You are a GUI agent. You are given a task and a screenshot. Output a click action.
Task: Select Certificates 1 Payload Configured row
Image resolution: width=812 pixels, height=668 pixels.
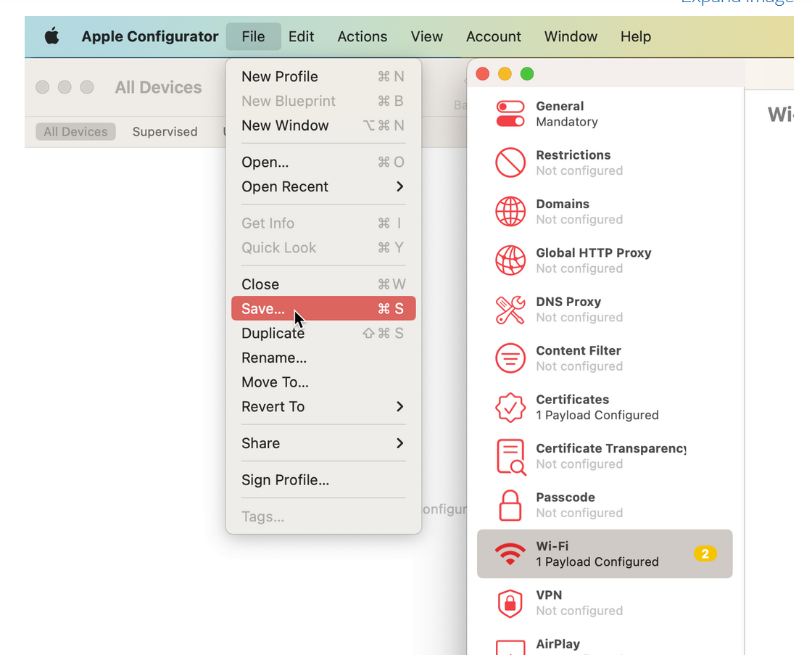coord(605,408)
